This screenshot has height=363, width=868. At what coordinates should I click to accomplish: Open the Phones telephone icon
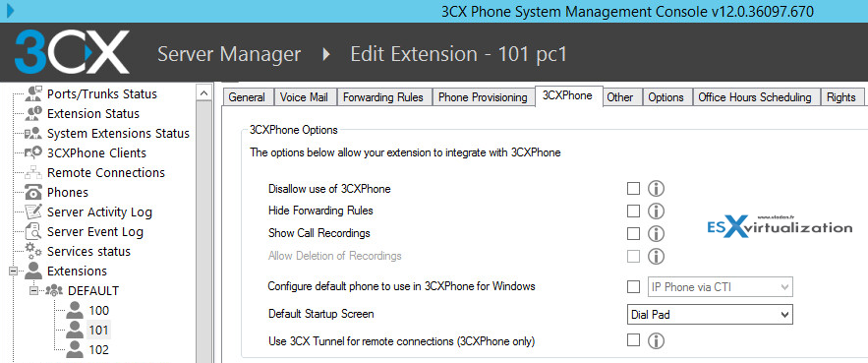[33, 192]
